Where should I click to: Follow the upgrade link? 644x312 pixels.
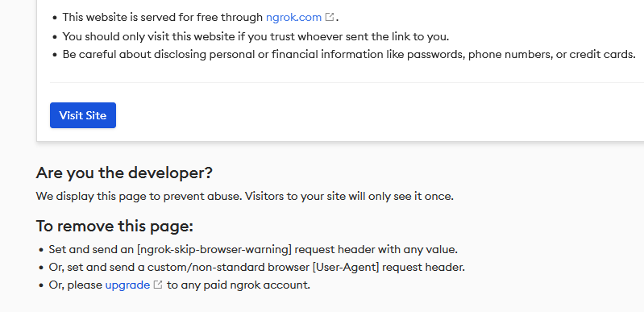127,285
